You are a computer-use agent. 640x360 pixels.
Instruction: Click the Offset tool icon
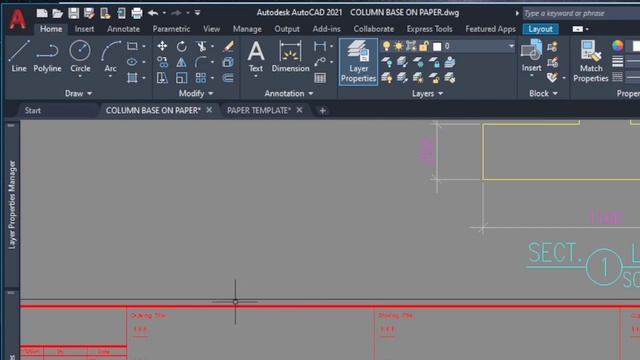(x=228, y=78)
